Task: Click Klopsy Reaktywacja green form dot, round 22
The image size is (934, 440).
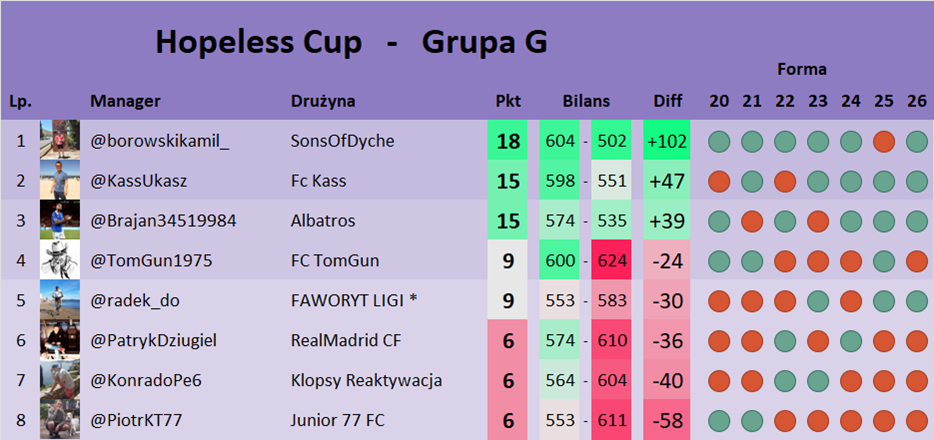Action: click(785, 381)
